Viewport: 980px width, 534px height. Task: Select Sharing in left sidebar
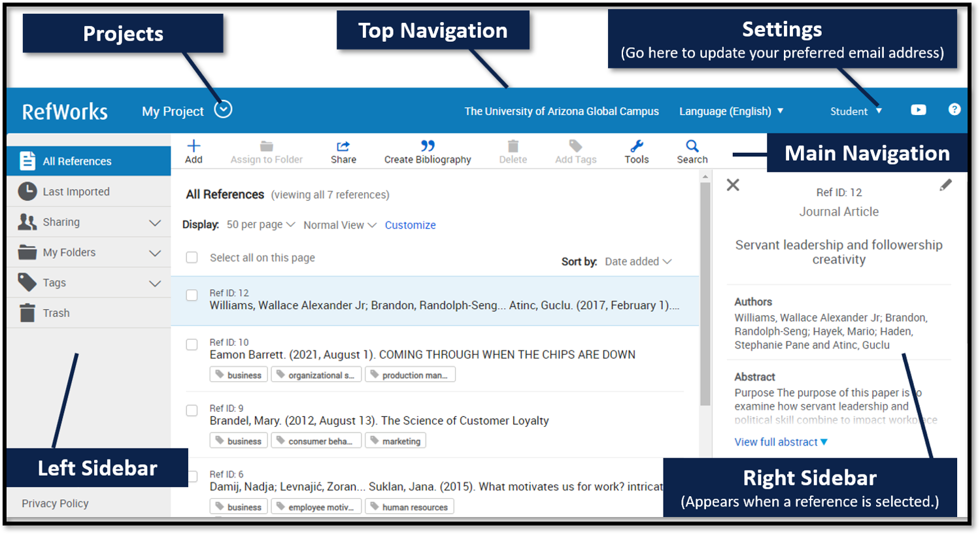pos(89,222)
